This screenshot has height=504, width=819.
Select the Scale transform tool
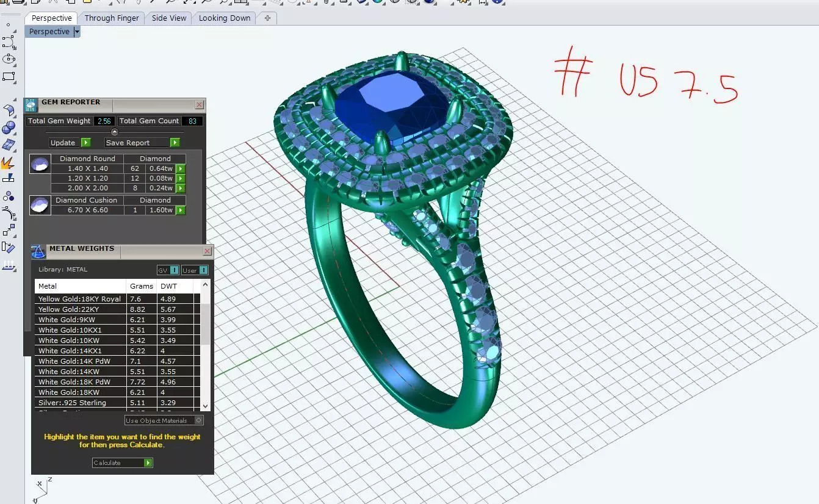(9, 230)
